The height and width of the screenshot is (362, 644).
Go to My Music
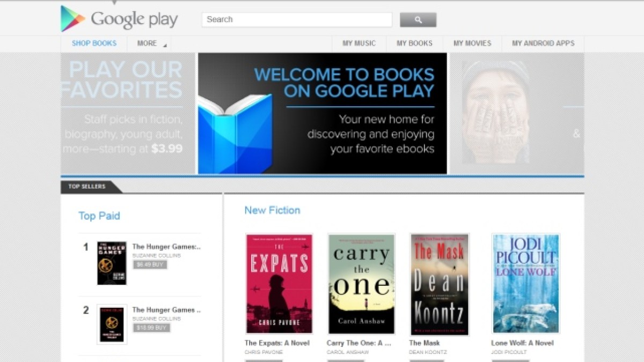click(x=359, y=43)
